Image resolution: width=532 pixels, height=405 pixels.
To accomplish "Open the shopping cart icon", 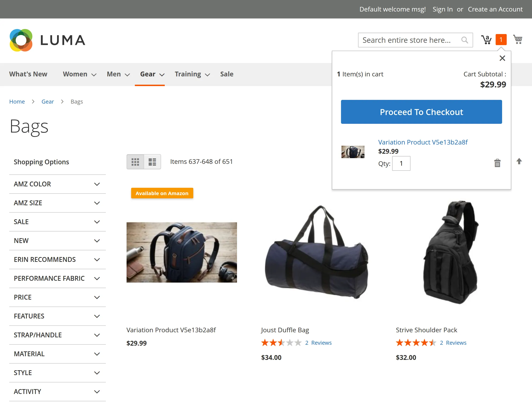I will (x=518, y=39).
